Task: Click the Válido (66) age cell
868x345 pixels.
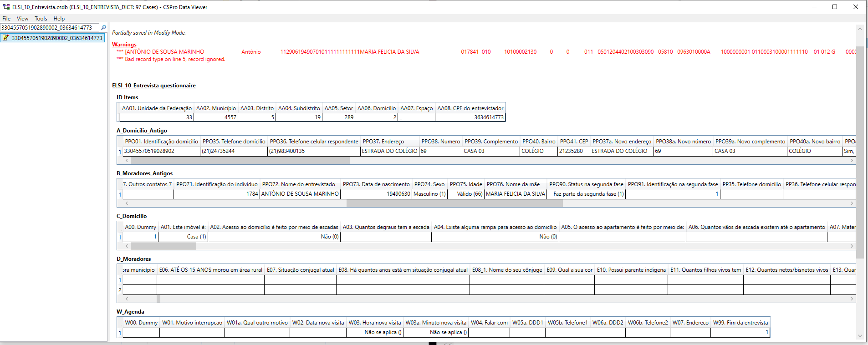Action: coord(466,194)
